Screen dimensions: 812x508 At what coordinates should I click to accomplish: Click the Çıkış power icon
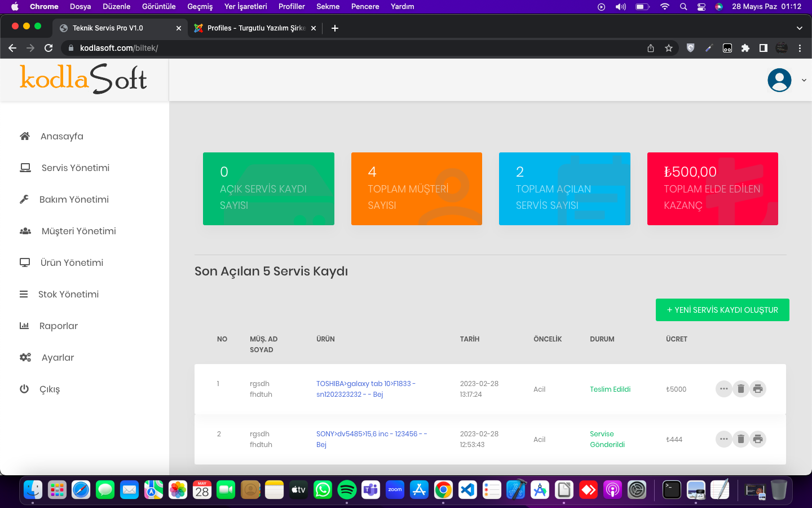tap(24, 389)
